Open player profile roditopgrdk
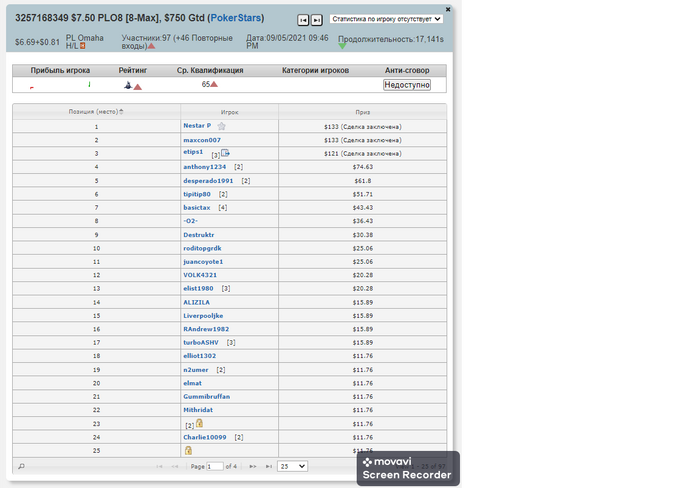Viewport: 700px width, 488px height. point(202,248)
